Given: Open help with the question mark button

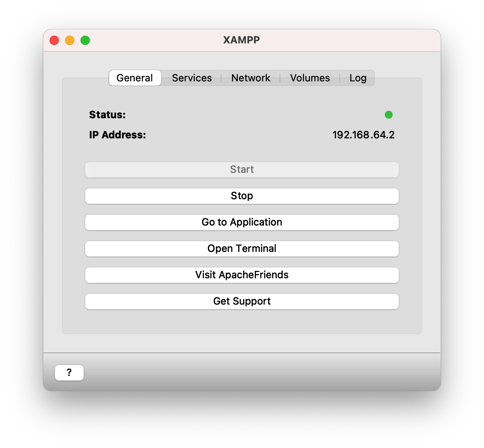Looking at the screenshot, I should [x=69, y=373].
